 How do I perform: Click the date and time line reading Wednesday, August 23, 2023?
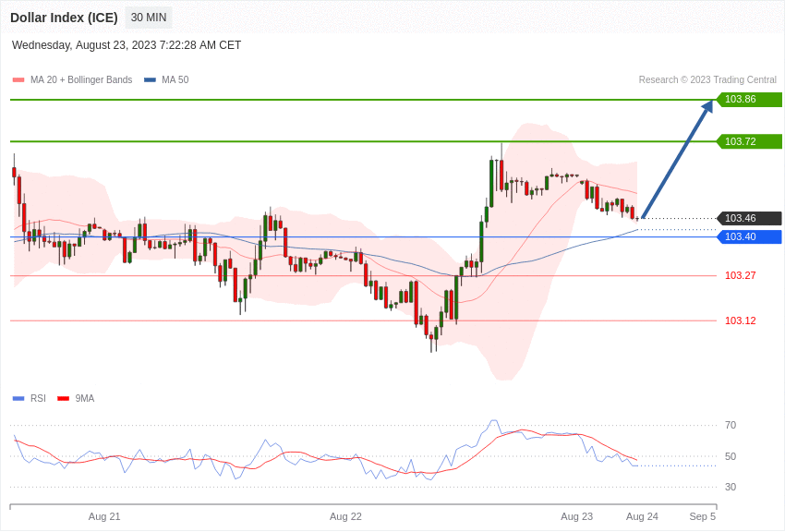tap(127, 45)
